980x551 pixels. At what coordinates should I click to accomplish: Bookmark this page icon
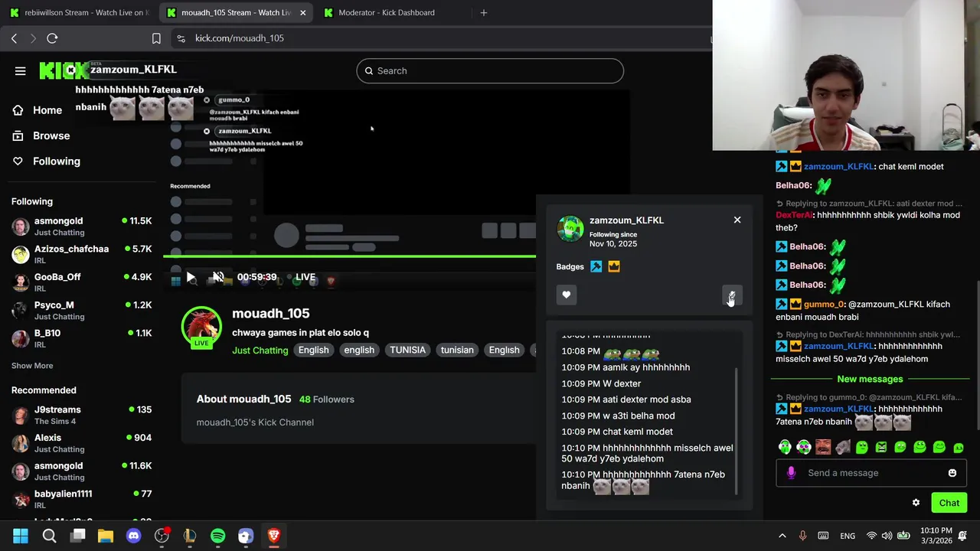coord(156,38)
